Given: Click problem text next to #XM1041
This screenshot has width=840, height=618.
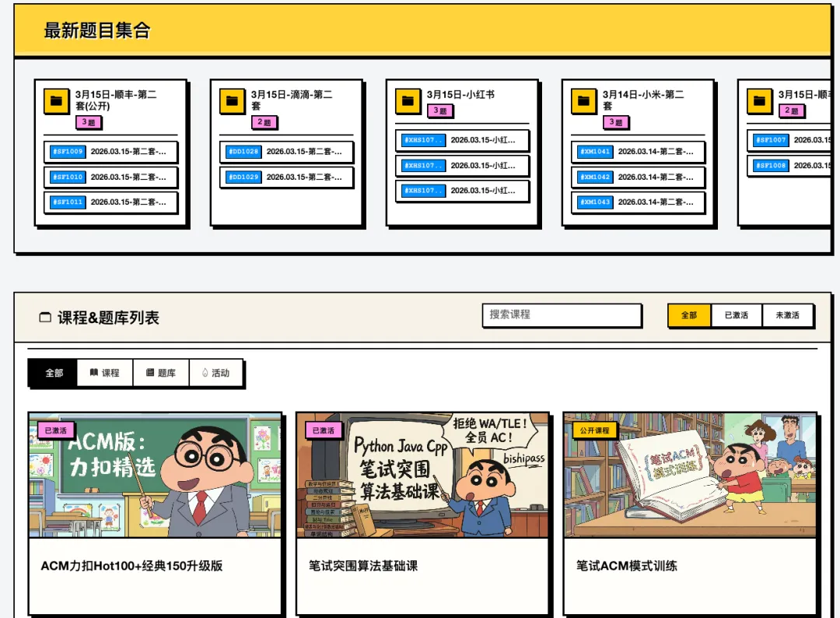Looking at the screenshot, I should pyautogui.click(x=656, y=152).
